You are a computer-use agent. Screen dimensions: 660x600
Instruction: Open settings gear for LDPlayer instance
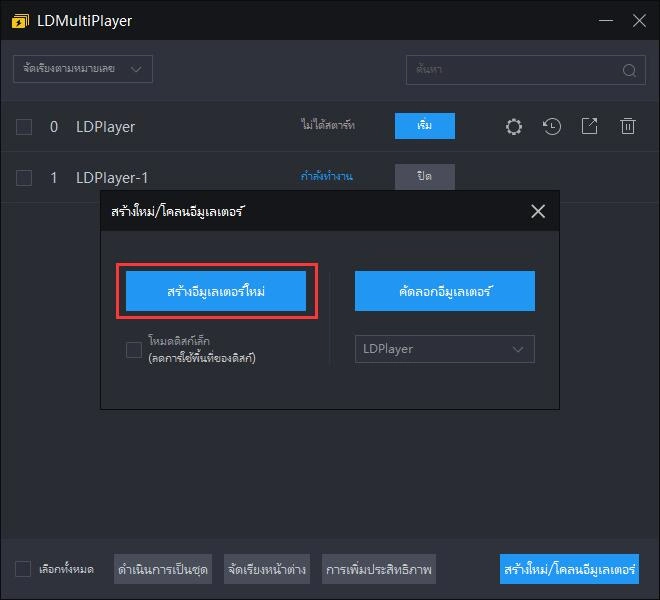click(514, 127)
